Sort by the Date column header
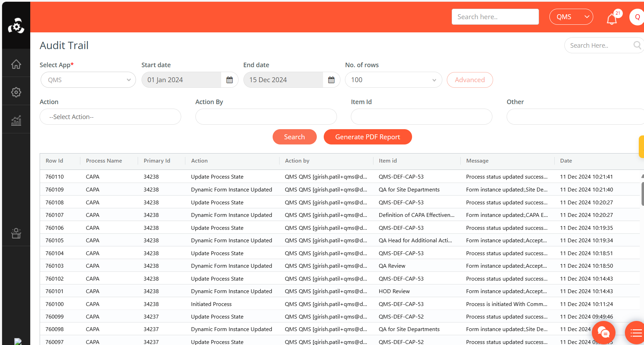Image resolution: width=644 pixels, height=345 pixels. coord(566,161)
